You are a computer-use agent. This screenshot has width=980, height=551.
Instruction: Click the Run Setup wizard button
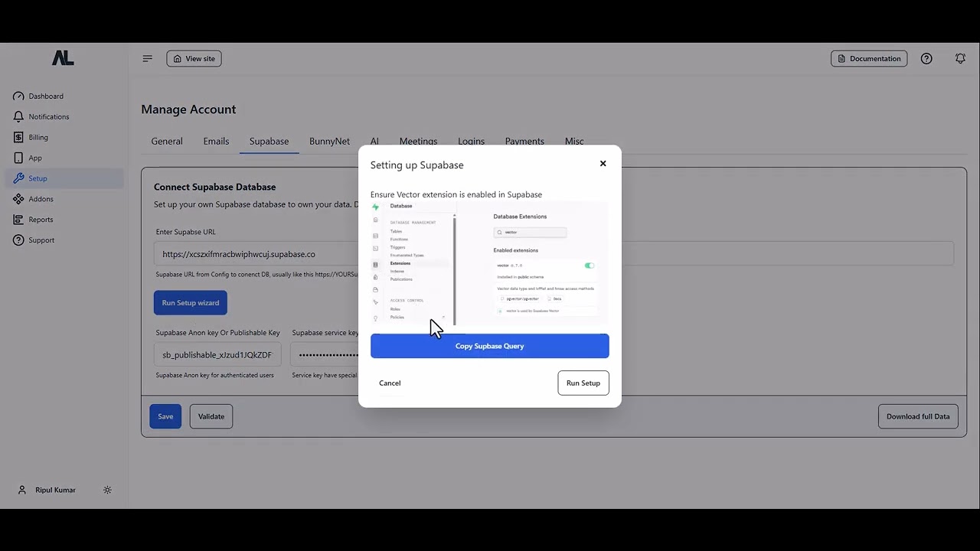191,303
